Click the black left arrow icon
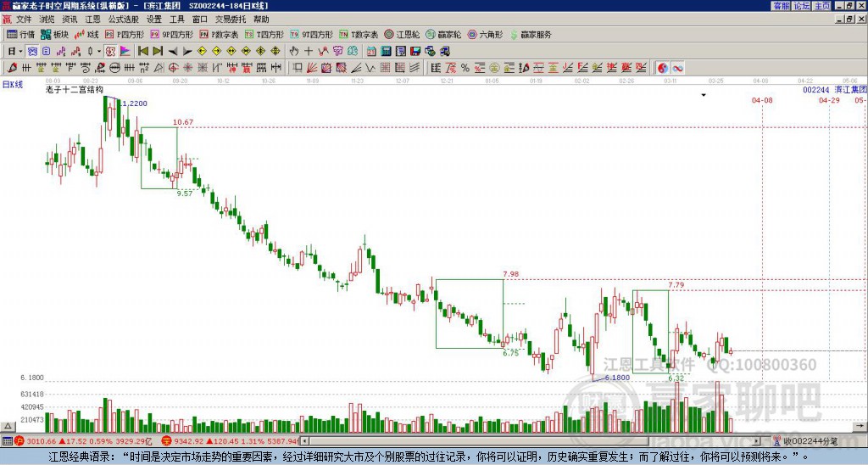The width and height of the screenshot is (868, 465). click(173, 52)
